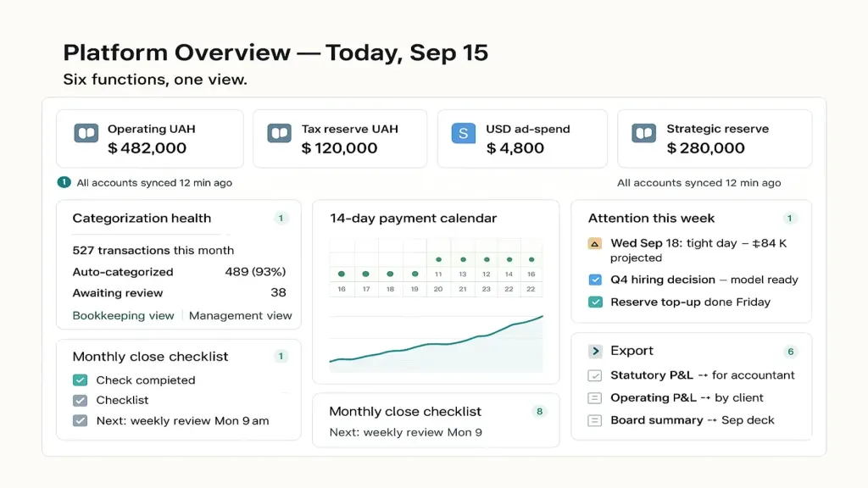Viewport: 868px width, 488px height.
Task: Open the Strategic reserve $280,000 card
Action: click(x=715, y=139)
